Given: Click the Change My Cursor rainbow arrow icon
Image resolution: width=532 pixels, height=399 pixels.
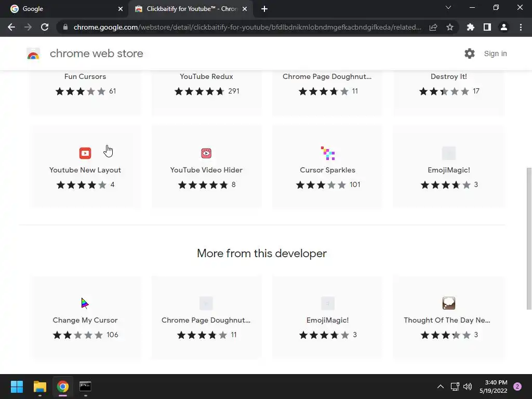Looking at the screenshot, I should [85, 303].
